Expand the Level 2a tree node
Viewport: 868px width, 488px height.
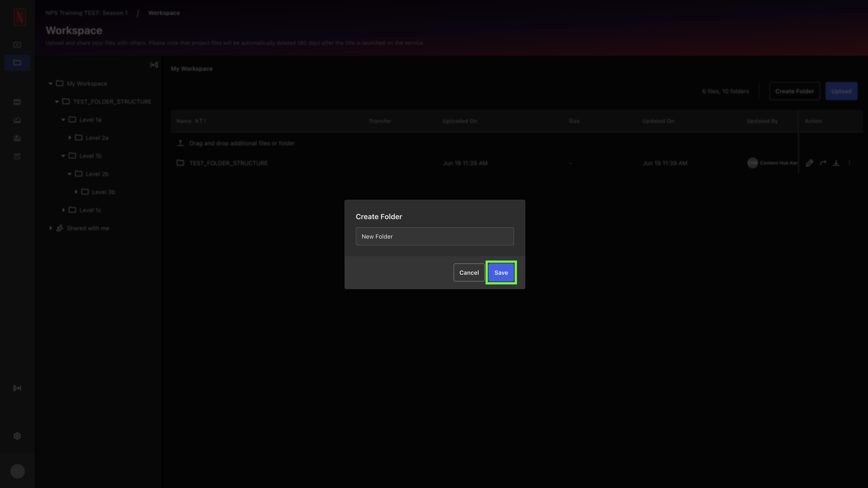(x=70, y=138)
